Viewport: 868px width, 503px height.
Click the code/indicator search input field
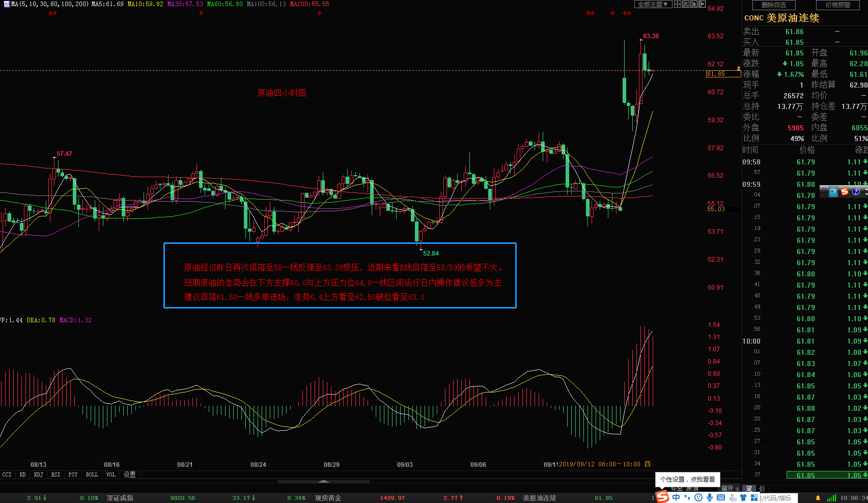[x=778, y=498]
